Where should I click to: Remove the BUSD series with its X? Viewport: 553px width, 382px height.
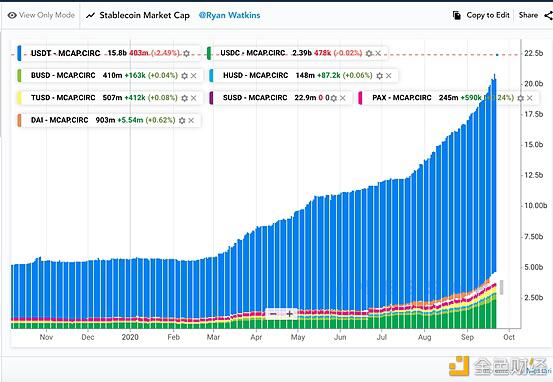click(x=194, y=75)
